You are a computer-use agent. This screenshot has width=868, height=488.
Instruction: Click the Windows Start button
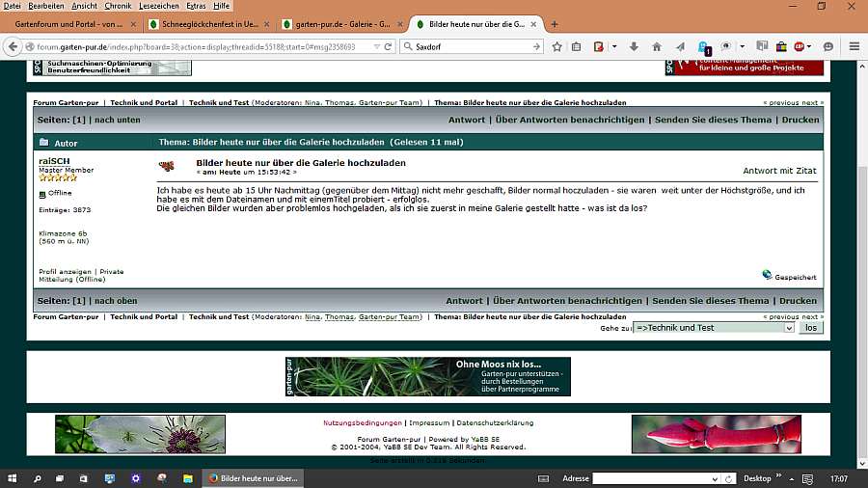[14, 478]
